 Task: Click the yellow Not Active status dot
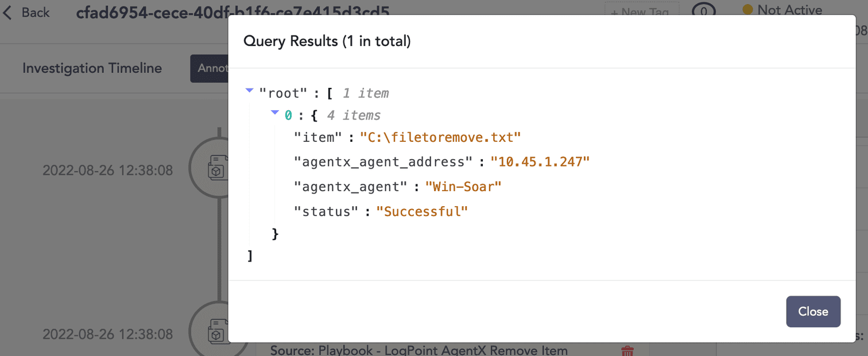point(747,10)
